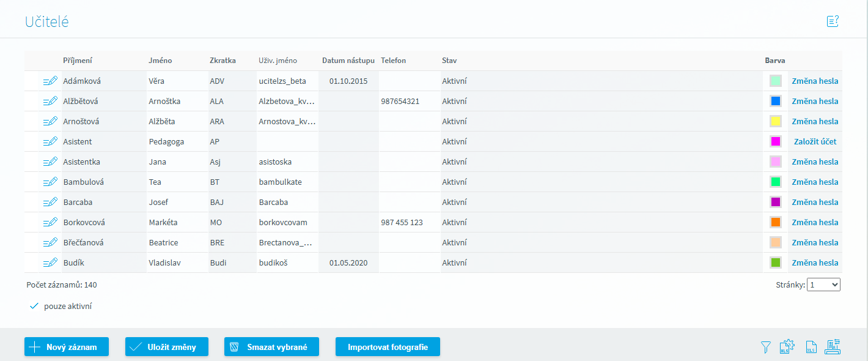Edit the row for Budík Vladislav
The width and height of the screenshot is (868, 361).
click(x=50, y=262)
